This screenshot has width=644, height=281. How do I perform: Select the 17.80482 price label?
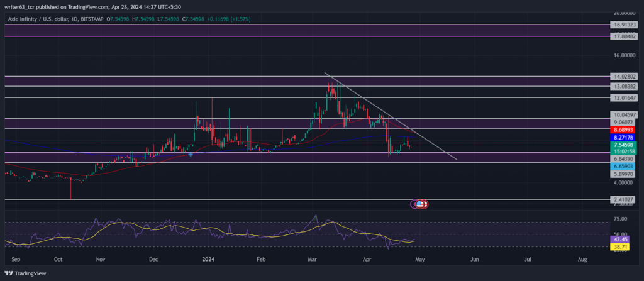623,36
